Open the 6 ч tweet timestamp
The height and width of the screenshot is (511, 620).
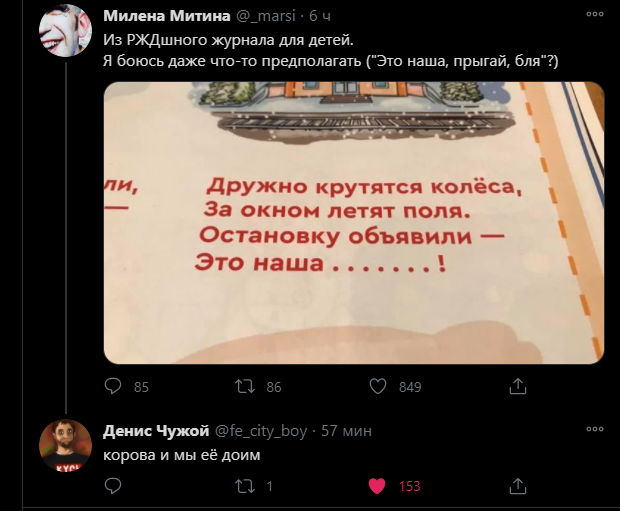(x=320, y=16)
